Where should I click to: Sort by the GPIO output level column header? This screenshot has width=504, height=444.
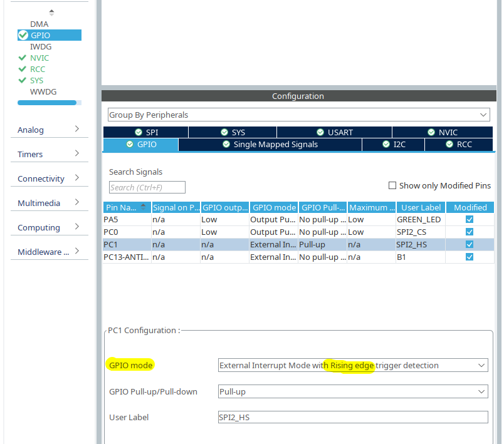pyautogui.click(x=225, y=207)
